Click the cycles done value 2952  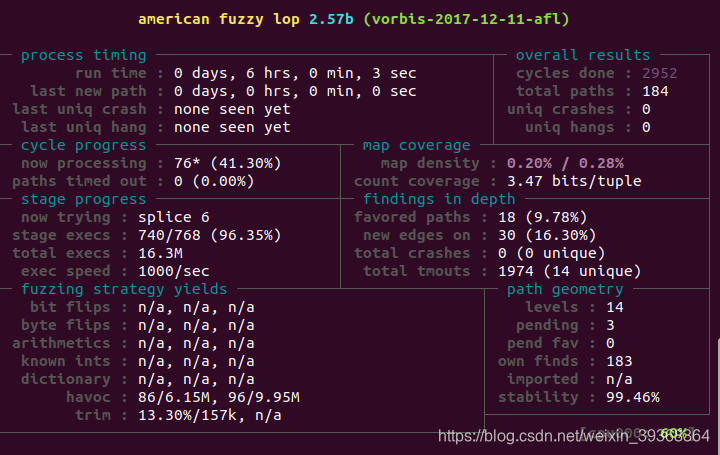pyautogui.click(x=659, y=73)
